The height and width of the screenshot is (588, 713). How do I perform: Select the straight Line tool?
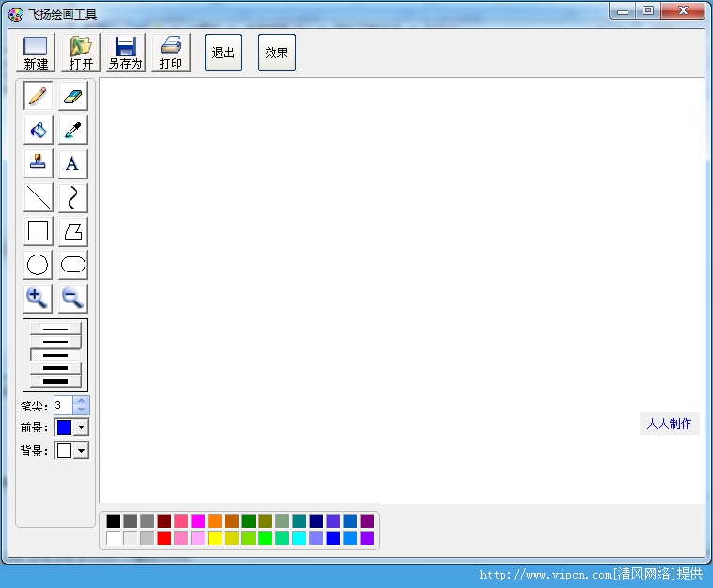pyautogui.click(x=39, y=197)
